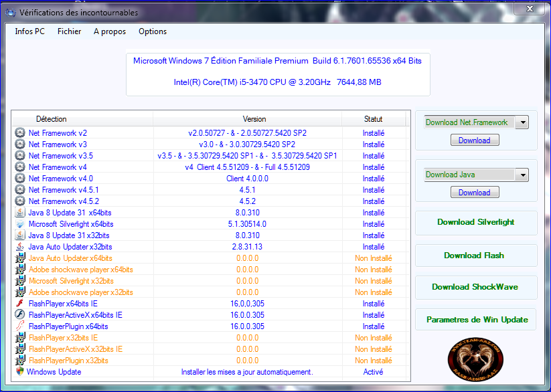
Task: Close the Vérifications des incontournables window
Action: click(x=530, y=9)
